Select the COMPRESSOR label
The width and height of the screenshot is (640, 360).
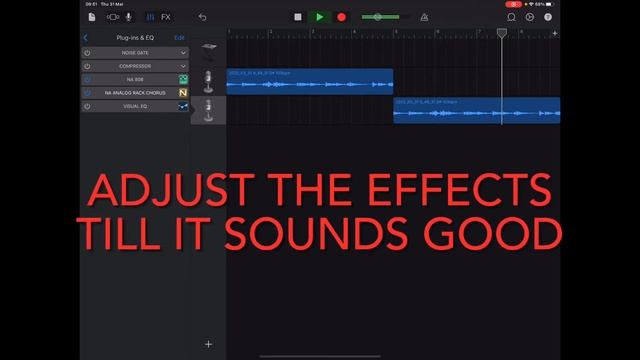[x=135, y=66]
